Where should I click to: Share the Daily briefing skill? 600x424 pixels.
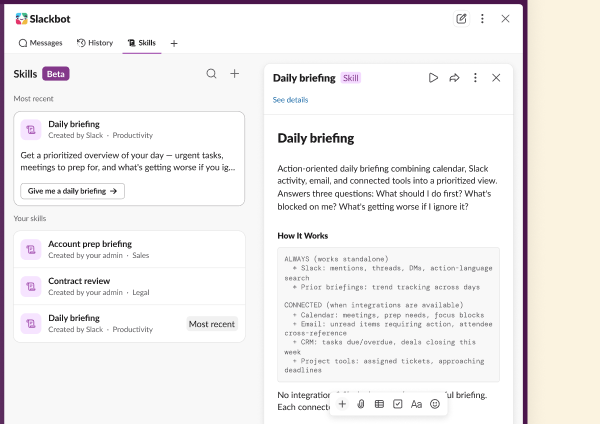tap(454, 77)
